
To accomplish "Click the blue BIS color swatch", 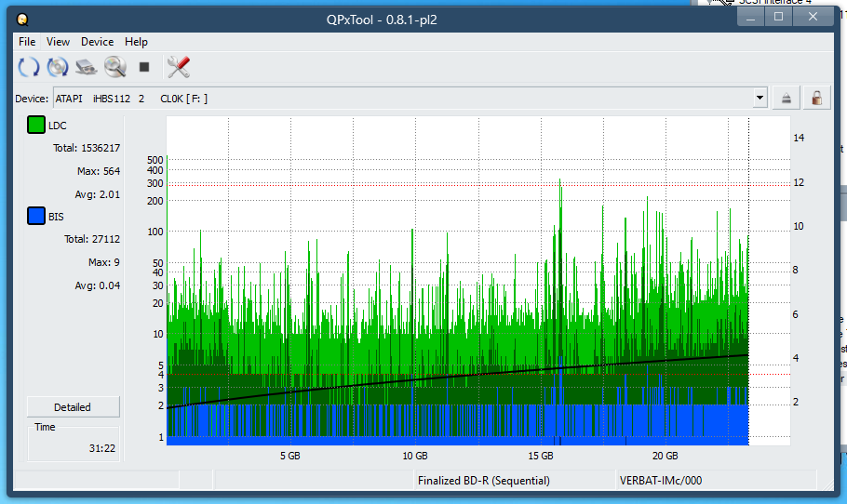I will (36, 217).
